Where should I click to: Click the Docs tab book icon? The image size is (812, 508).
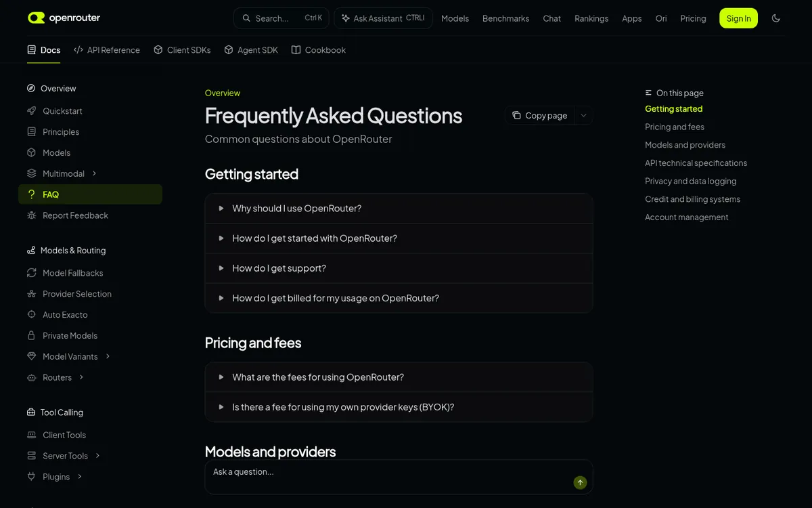[32, 49]
